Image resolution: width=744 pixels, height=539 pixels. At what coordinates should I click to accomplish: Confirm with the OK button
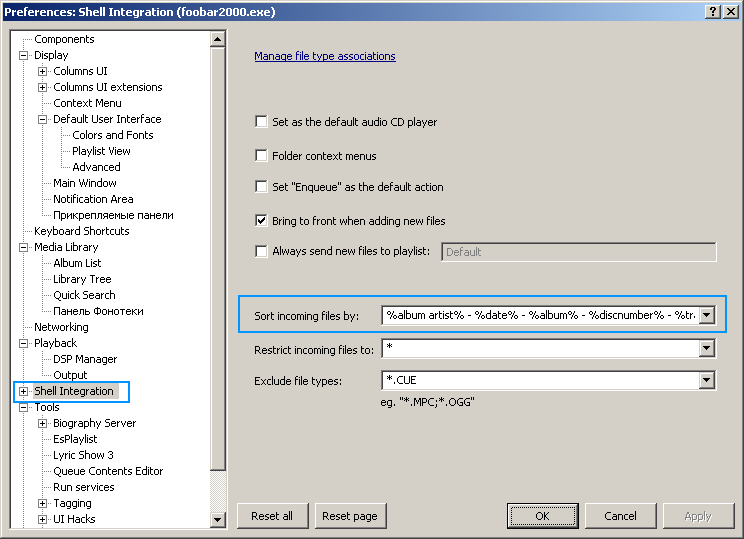pos(542,516)
